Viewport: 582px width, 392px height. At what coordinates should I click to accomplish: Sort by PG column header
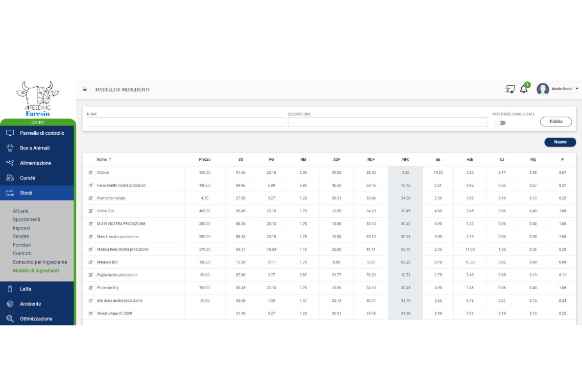coord(271,159)
